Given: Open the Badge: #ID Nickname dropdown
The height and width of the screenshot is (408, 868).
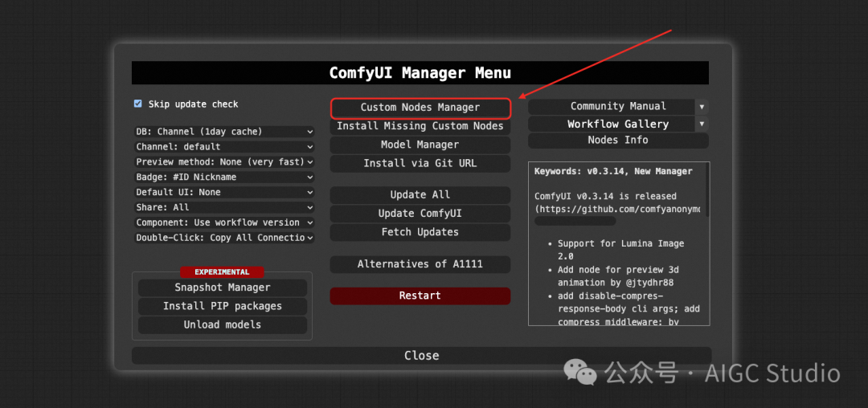Looking at the screenshot, I should [224, 177].
